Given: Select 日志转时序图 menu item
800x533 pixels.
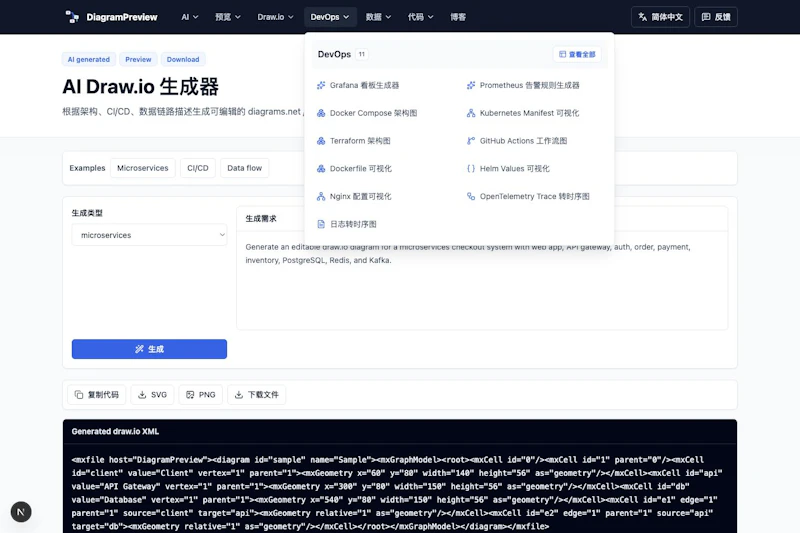Looking at the screenshot, I should click(353, 224).
